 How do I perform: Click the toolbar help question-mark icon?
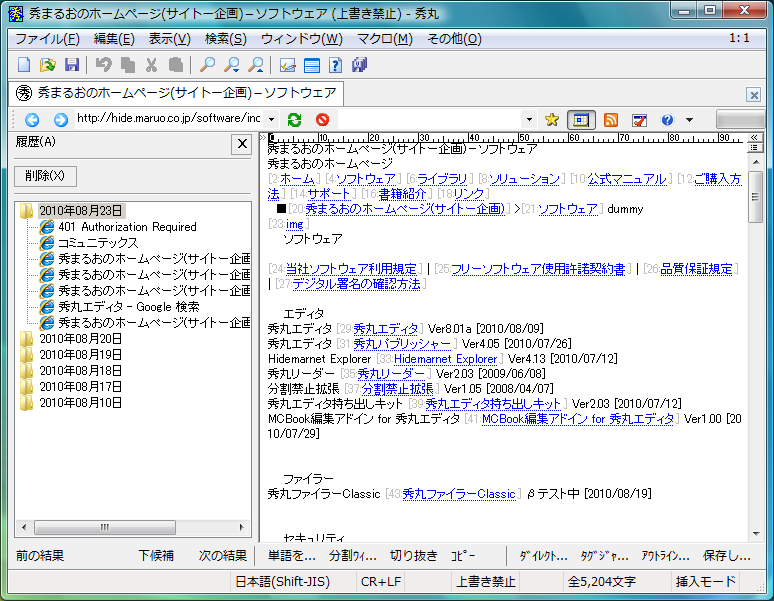[x=336, y=65]
